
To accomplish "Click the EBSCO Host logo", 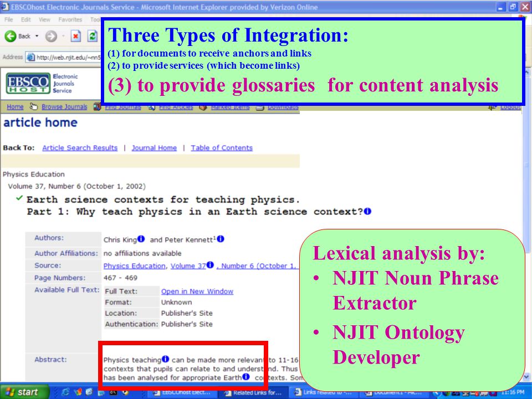I will [x=28, y=83].
